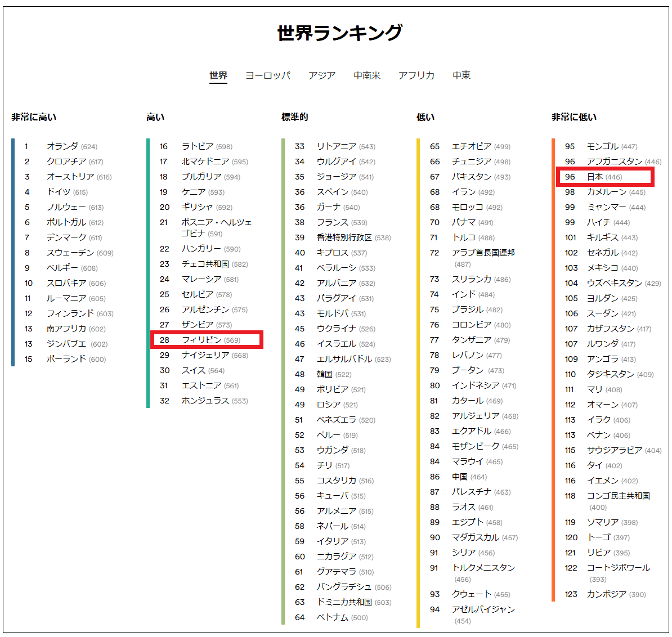Click アゼルバイジャン (454) entry
Image resolution: width=672 pixels, height=637 pixels.
[483, 615]
